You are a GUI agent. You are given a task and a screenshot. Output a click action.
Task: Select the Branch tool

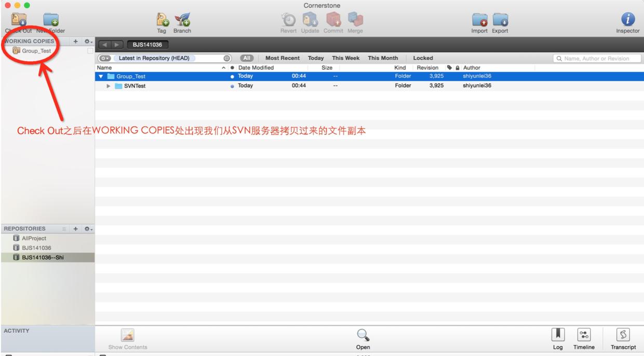pos(182,21)
